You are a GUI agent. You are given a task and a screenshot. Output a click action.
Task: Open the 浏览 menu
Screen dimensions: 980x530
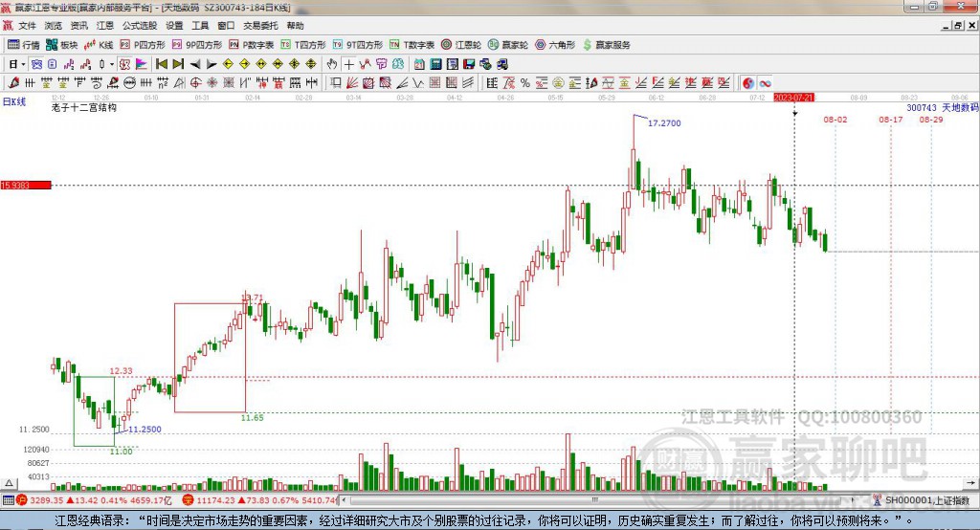pyautogui.click(x=54, y=26)
